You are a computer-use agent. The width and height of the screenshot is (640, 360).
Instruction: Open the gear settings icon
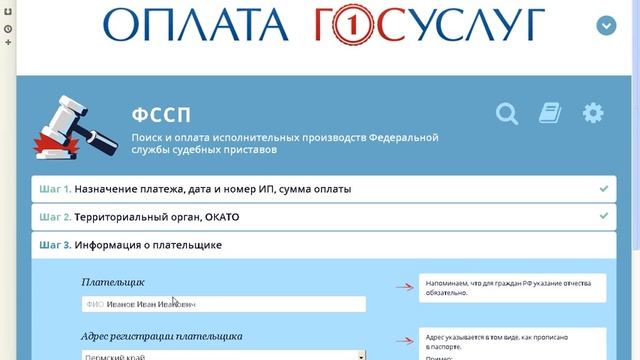tap(593, 113)
